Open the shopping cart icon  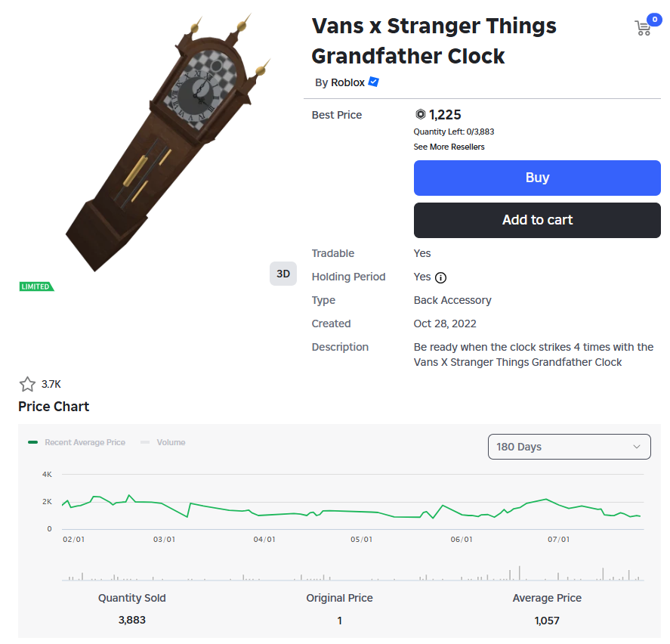pyautogui.click(x=643, y=28)
